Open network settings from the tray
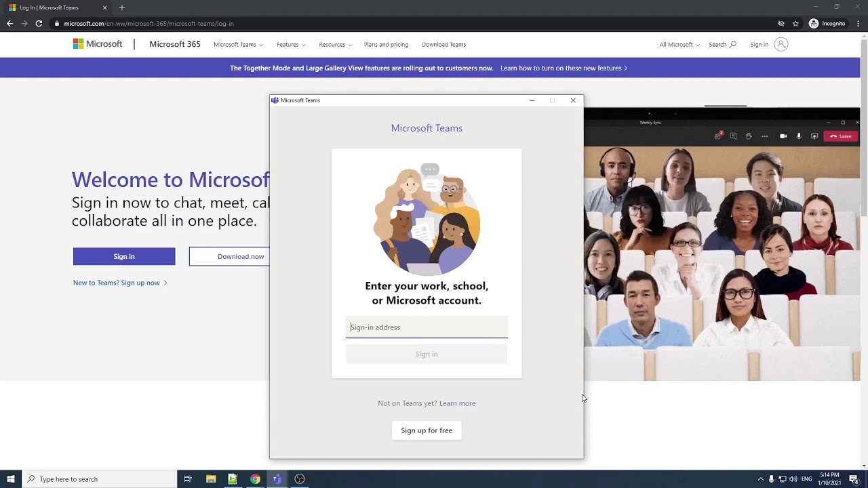 point(782,479)
